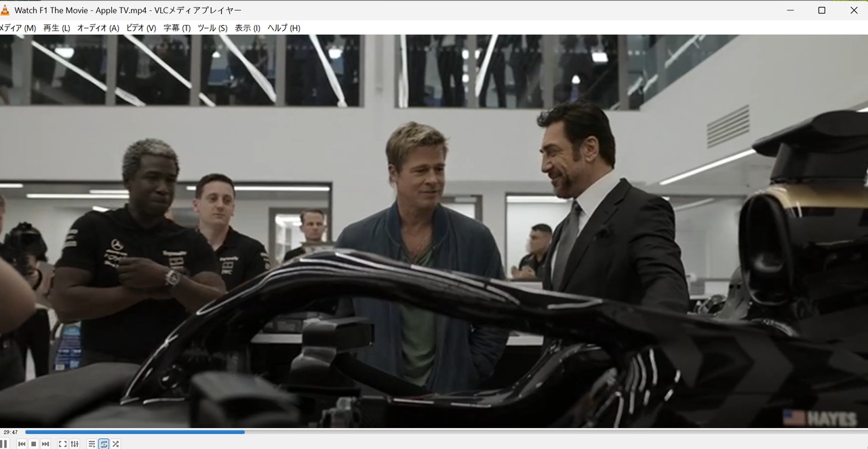Skip to previous media track
Viewport: 868px width, 449px height.
point(22,444)
